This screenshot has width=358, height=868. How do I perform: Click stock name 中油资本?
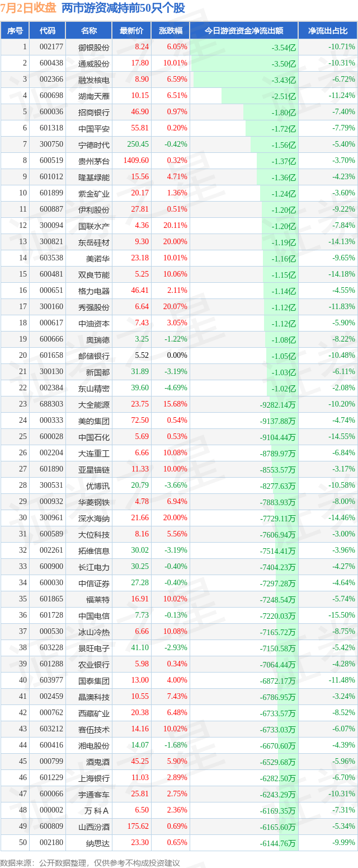pyautogui.click(x=94, y=324)
